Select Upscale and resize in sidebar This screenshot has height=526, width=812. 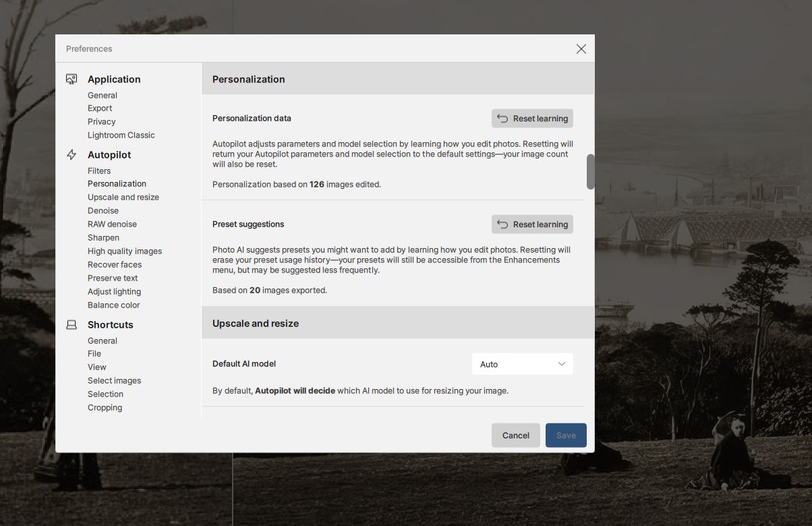tap(123, 197)
